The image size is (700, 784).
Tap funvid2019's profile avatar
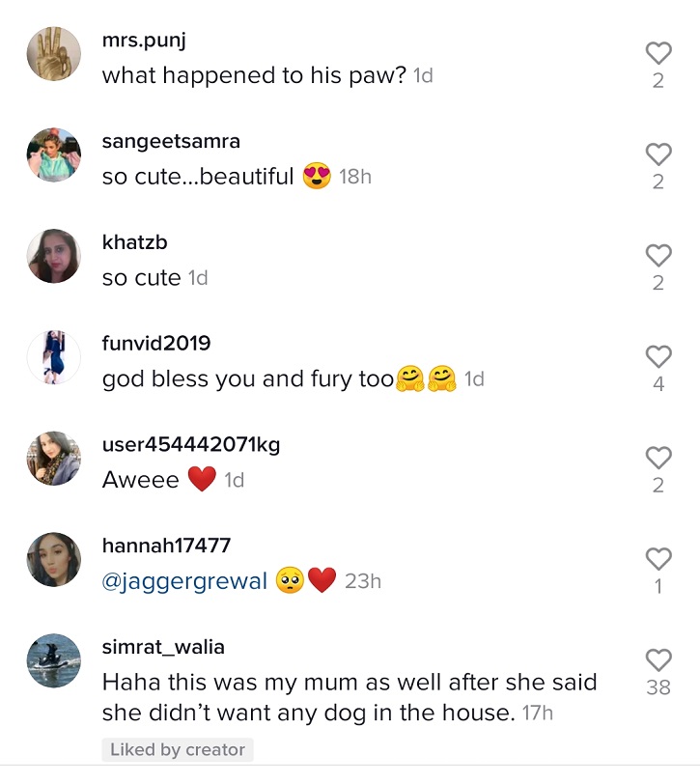tap(54, 357)
